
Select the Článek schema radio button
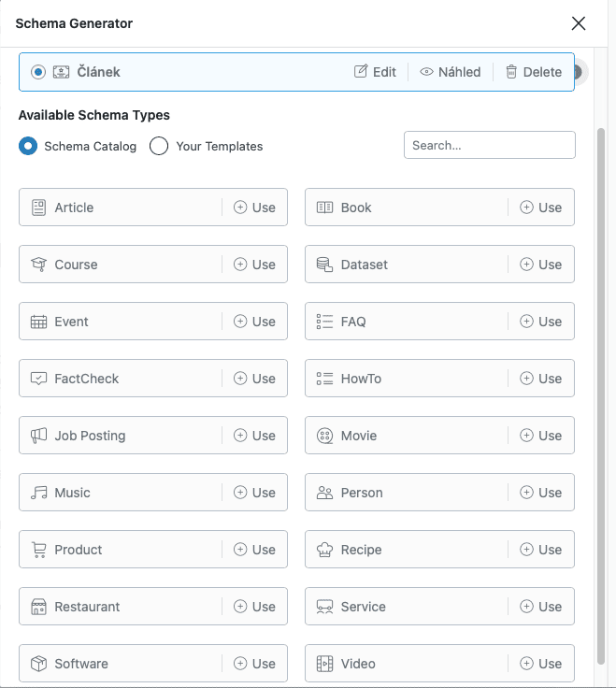pyautogui.click(x=38, y=72)
